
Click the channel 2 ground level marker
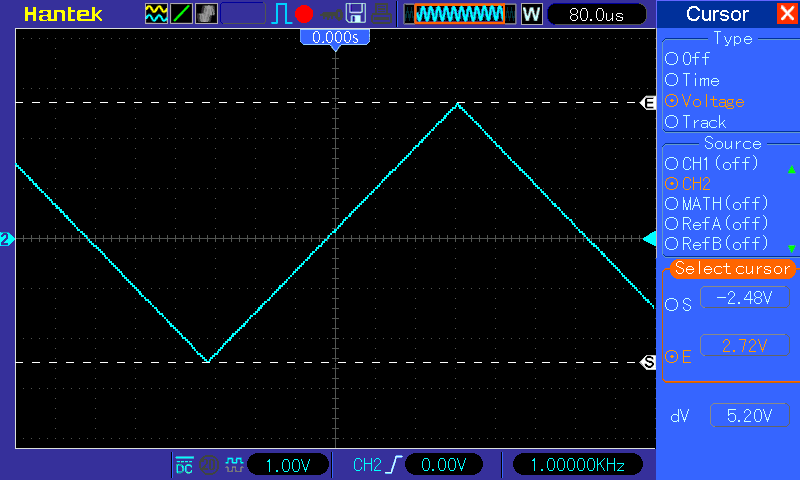point(7,239)
